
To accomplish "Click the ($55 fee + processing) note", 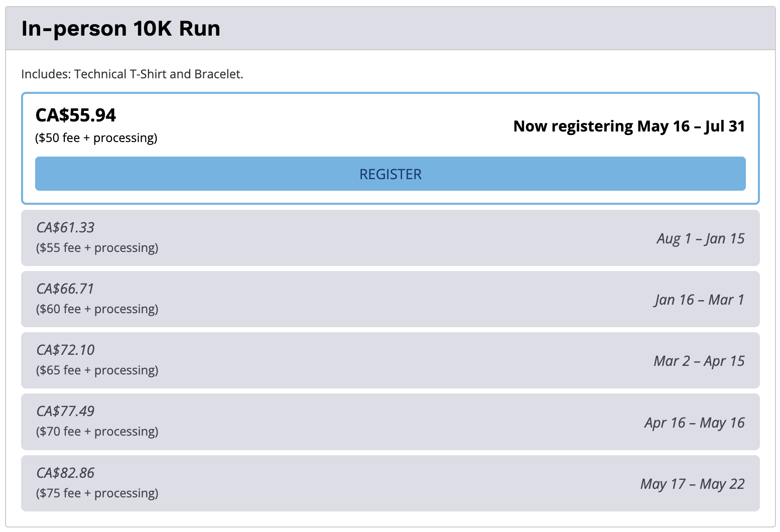I will [x=97, y=248].
